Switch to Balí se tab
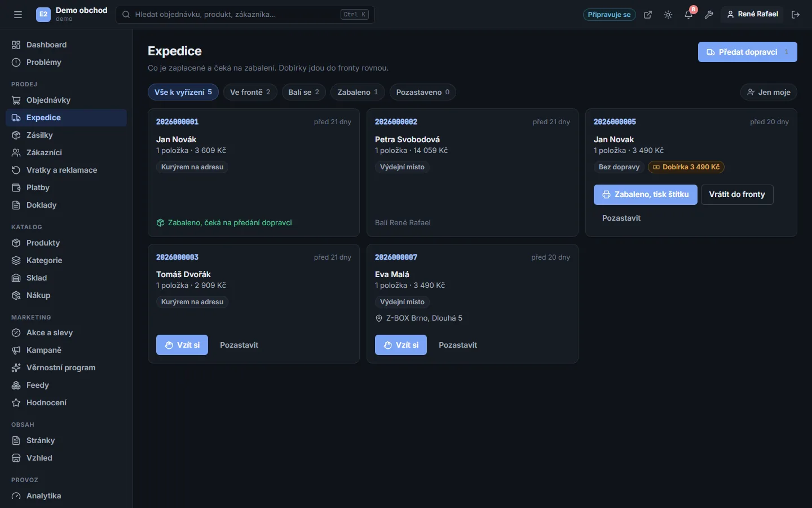The width and height of the screenshot is (812, 508). click(304, 92)
